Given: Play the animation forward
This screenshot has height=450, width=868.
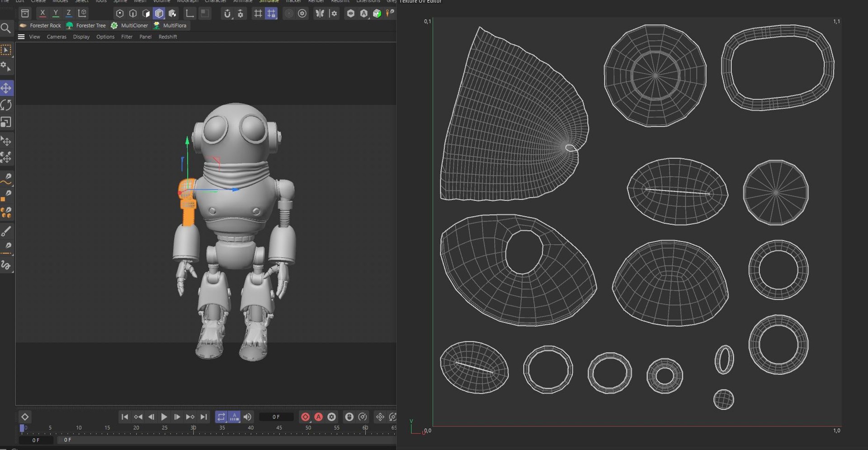Looking at the screenshot, I should (164, 417).
